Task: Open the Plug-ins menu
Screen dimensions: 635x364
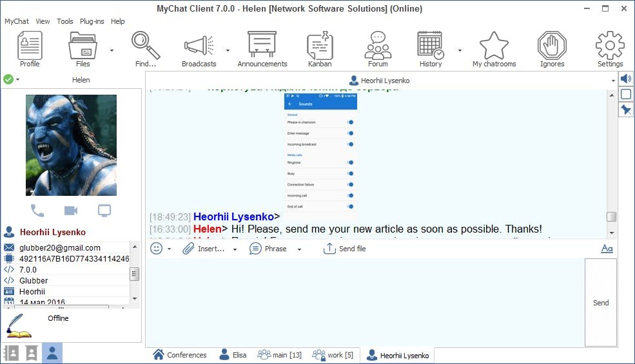Action: point(92,21)
